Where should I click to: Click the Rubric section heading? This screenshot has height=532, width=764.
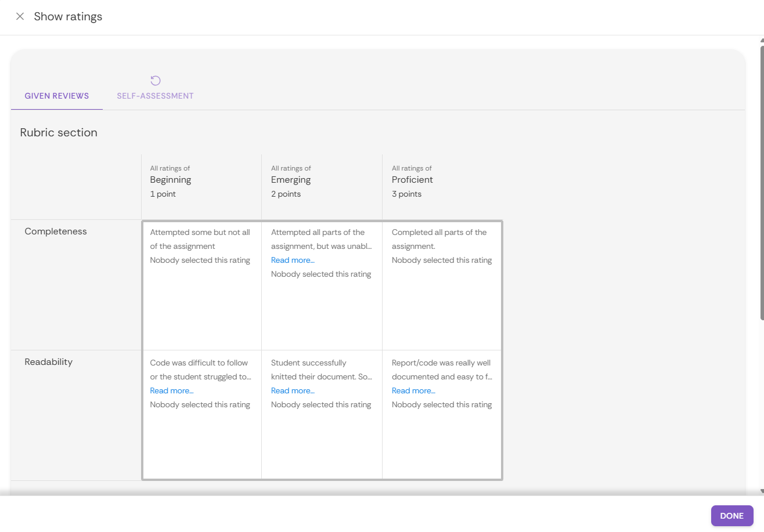[59, 133]
